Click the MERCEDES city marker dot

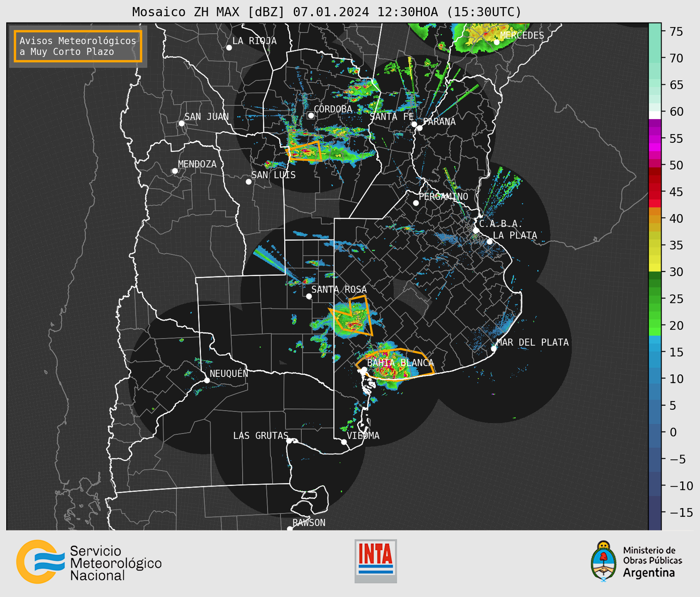tap(496, 42)
